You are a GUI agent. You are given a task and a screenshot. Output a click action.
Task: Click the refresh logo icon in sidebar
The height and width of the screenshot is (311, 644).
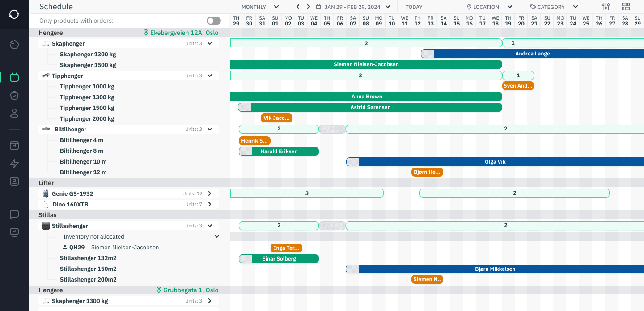click(14, 14)
